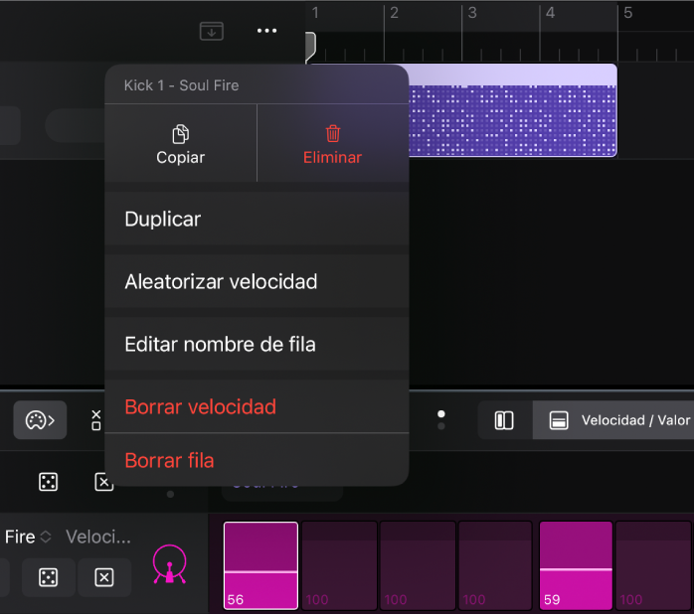Click the Kick 1 - Soul Fire menu title

[182, 85]
